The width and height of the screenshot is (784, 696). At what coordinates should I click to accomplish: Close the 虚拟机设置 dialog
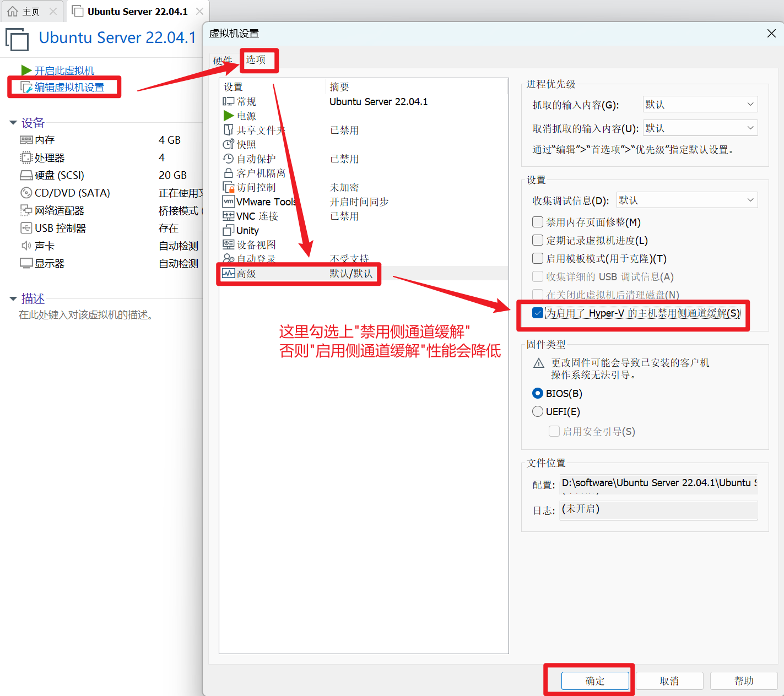coord(771,34)
